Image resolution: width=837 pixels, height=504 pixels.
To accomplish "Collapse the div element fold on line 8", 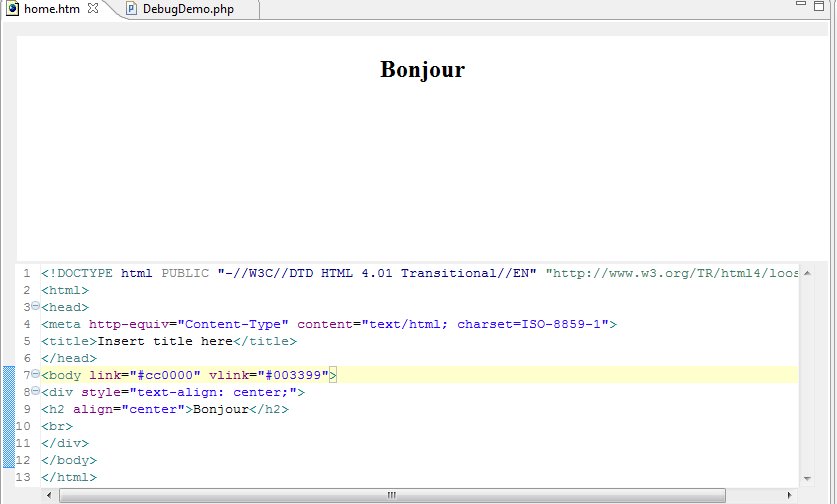I will coord(35,391).
